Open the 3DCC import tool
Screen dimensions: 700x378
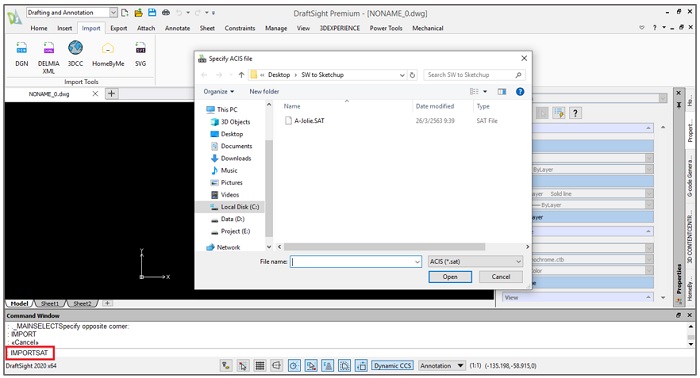(75, 54)
